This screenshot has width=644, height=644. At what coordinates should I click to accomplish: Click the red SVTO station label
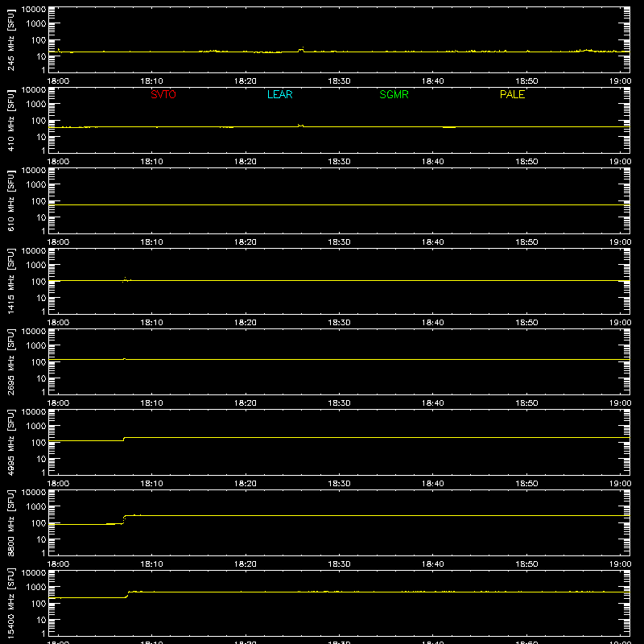[163, 94]
